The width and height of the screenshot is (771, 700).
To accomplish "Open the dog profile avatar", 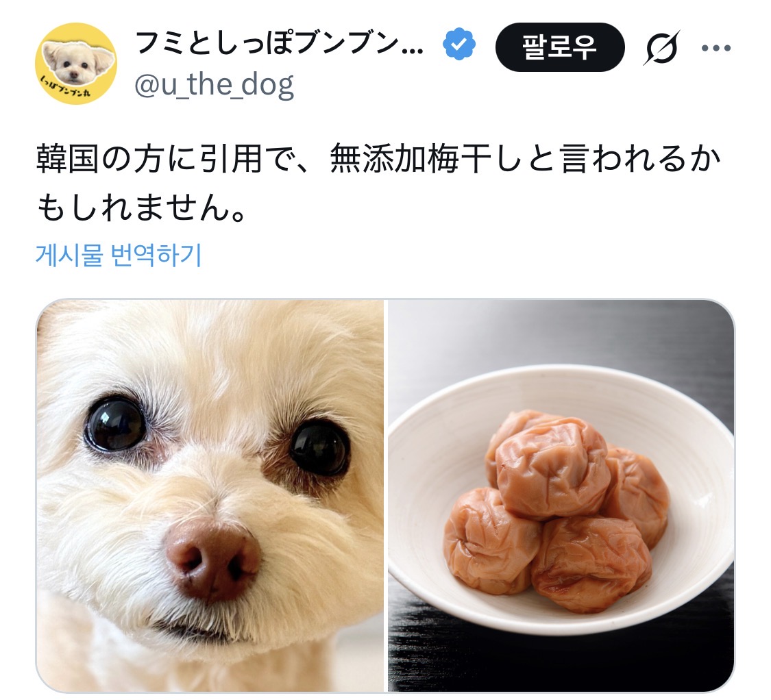I will (x=75, y=64).
